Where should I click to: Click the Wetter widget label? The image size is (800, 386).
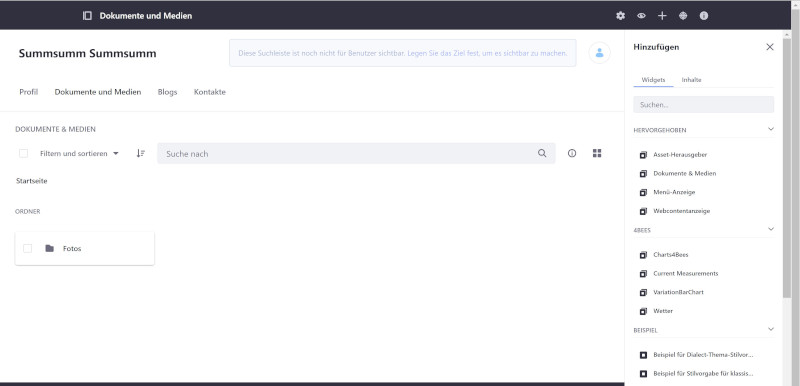tap(663, 311)
